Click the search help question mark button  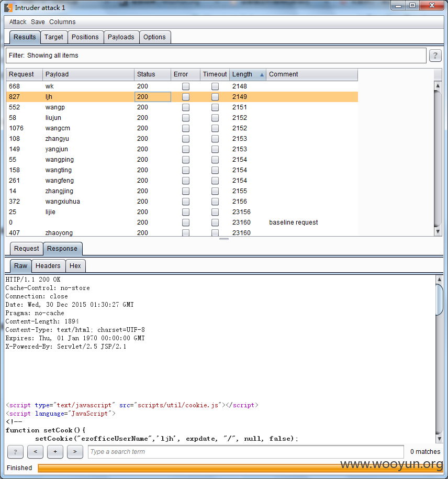click(15, 452)
